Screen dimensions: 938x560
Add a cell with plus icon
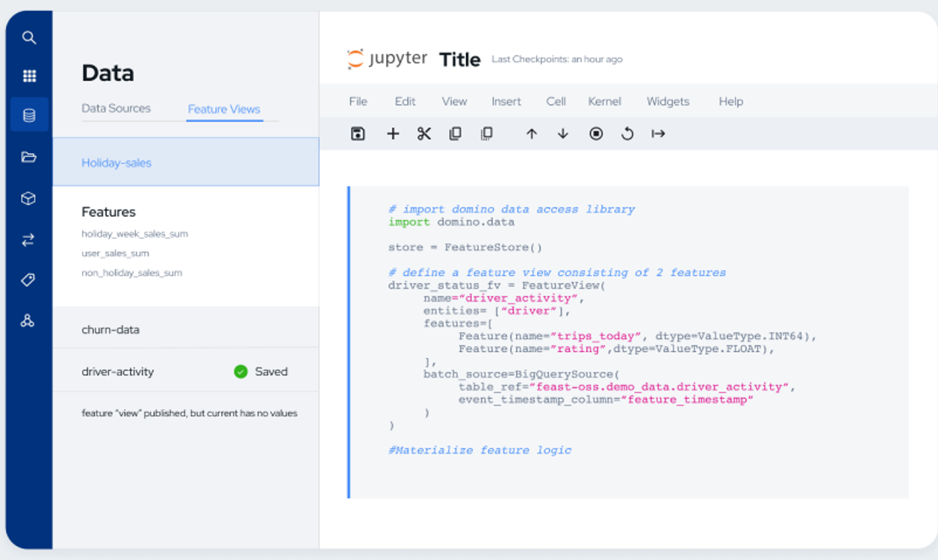(393, 133)
